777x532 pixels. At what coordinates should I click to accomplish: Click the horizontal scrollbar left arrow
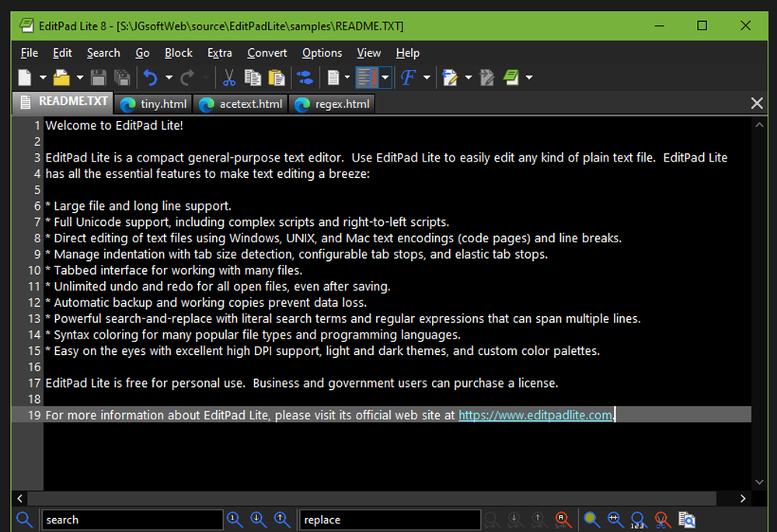point(20,499)
